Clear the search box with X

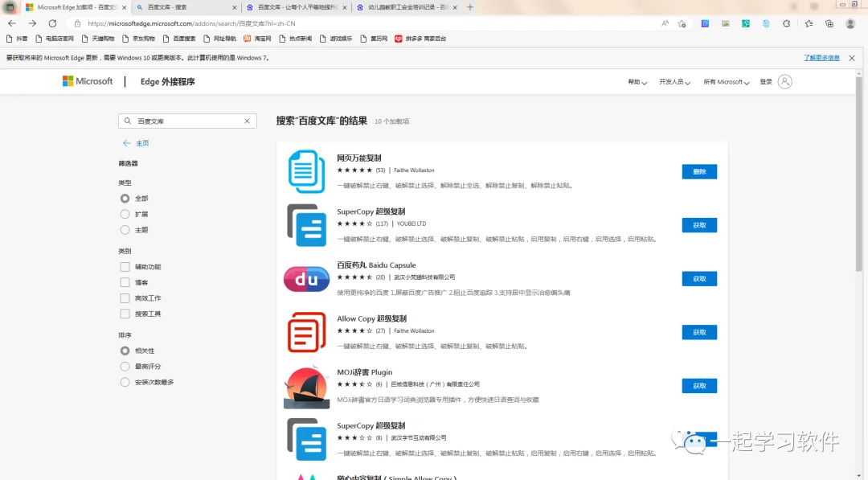click(x=247, y=121)
